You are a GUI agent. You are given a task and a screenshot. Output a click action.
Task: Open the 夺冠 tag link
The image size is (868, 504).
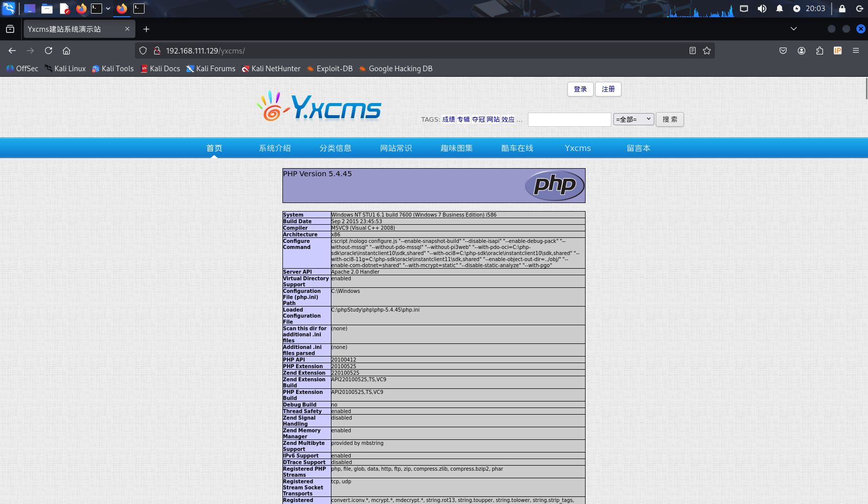(x=478, y=120)
